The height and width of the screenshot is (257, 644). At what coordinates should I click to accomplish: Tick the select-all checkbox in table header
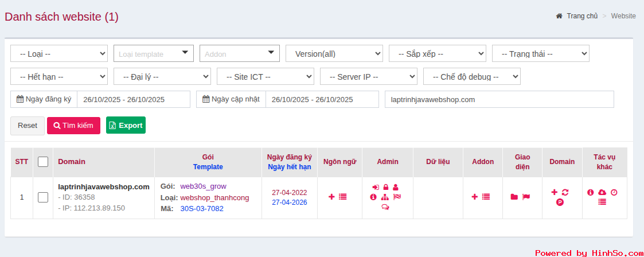(x=42, y=162)
